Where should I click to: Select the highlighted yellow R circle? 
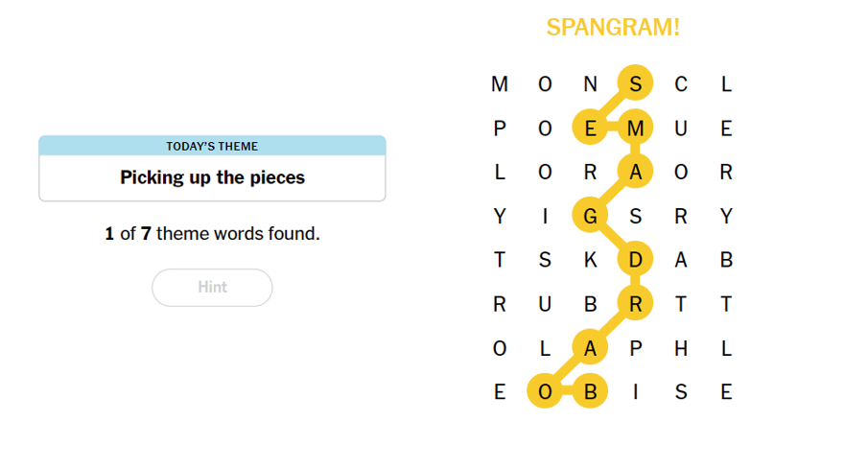[635, 304]
